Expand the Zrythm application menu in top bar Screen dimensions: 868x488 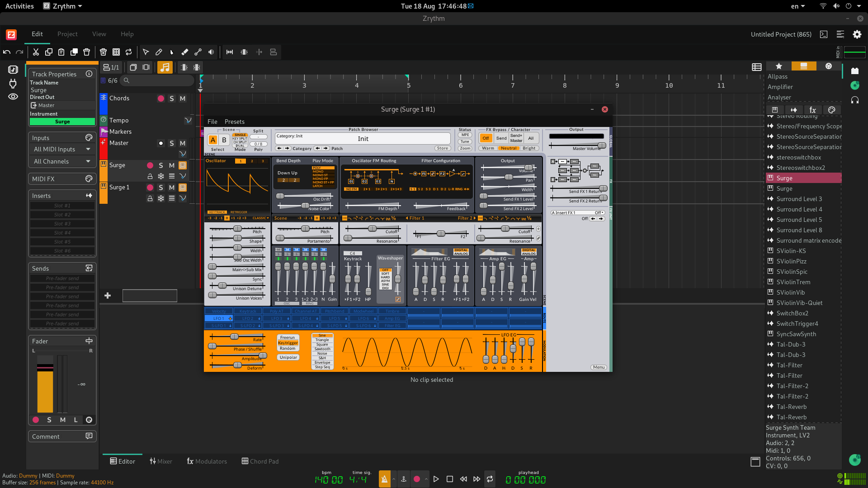click(x=63, y=6)
